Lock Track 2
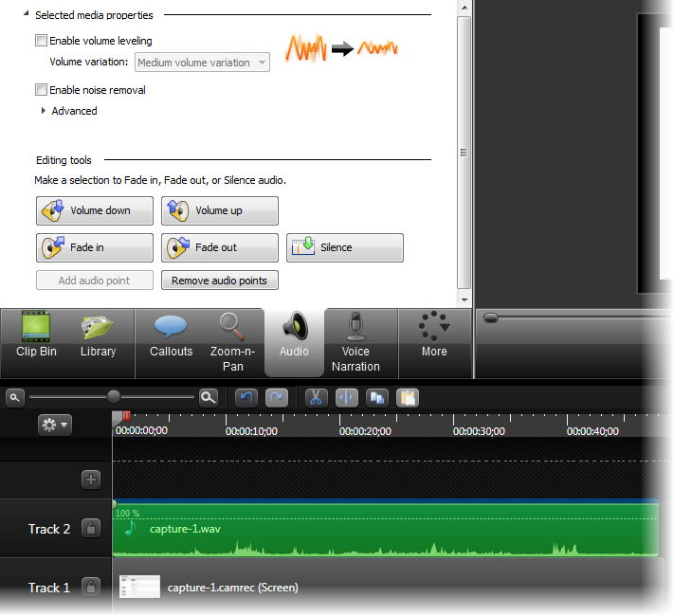This screenshot has width=674, height=616. pyautogui.click(x=91, y=528)
